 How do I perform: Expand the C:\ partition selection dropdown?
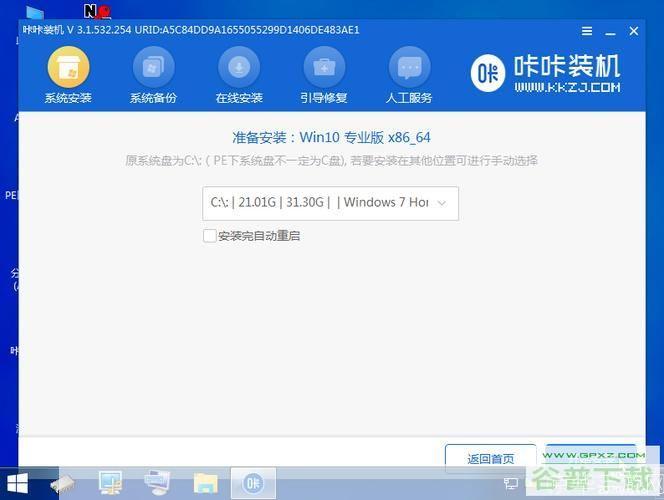click(330, 203)
